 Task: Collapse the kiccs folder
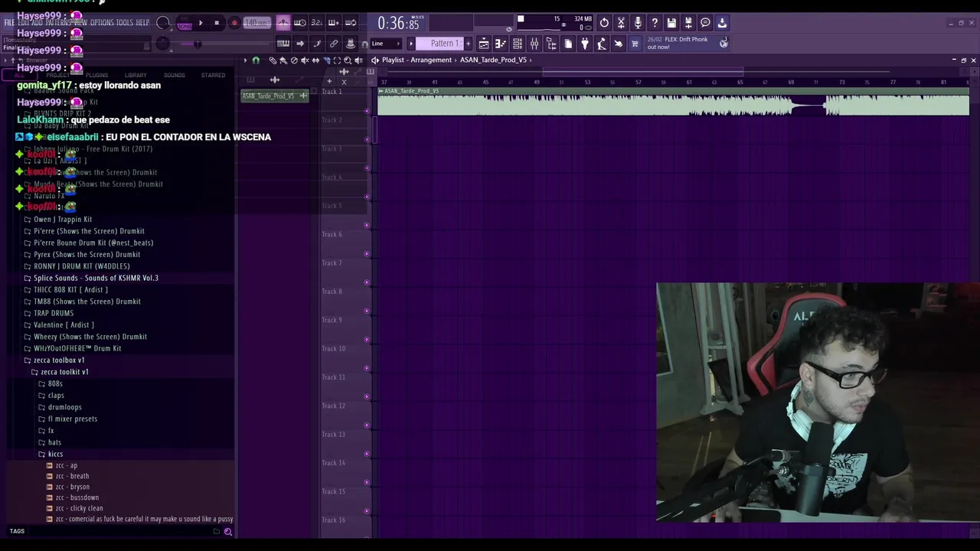click(x=55, y=454)
